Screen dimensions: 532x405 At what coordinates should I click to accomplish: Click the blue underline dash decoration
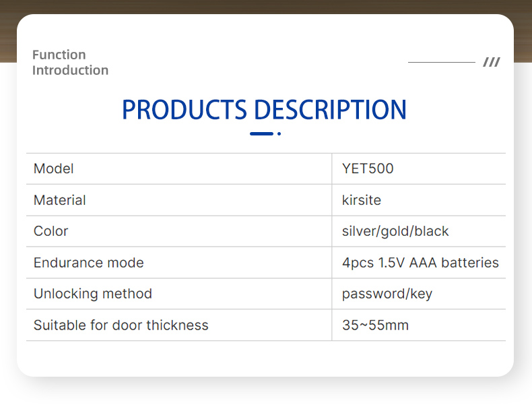[261, 133]
